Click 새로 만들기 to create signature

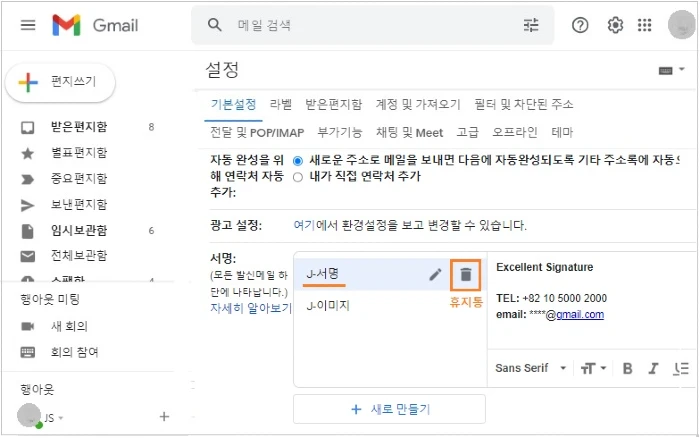[x=389, y=409]
